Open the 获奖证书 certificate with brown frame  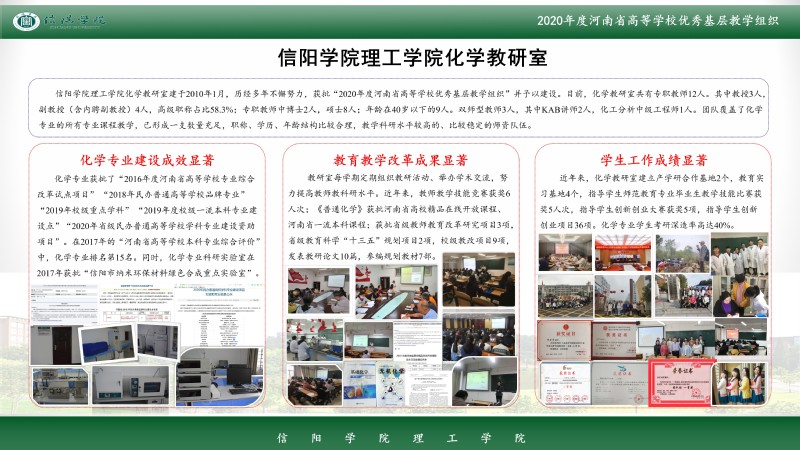[565, 340]
